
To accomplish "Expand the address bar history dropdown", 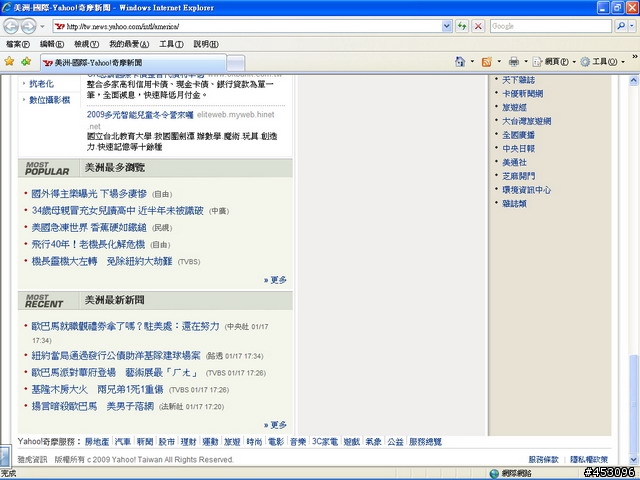I will (447, 27).
